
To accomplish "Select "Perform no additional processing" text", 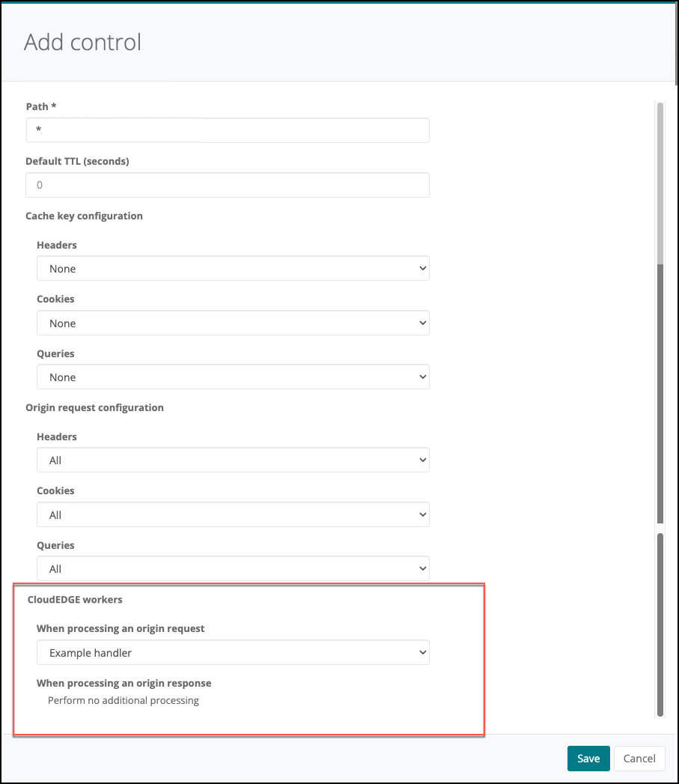I will (x=124, y=701).
